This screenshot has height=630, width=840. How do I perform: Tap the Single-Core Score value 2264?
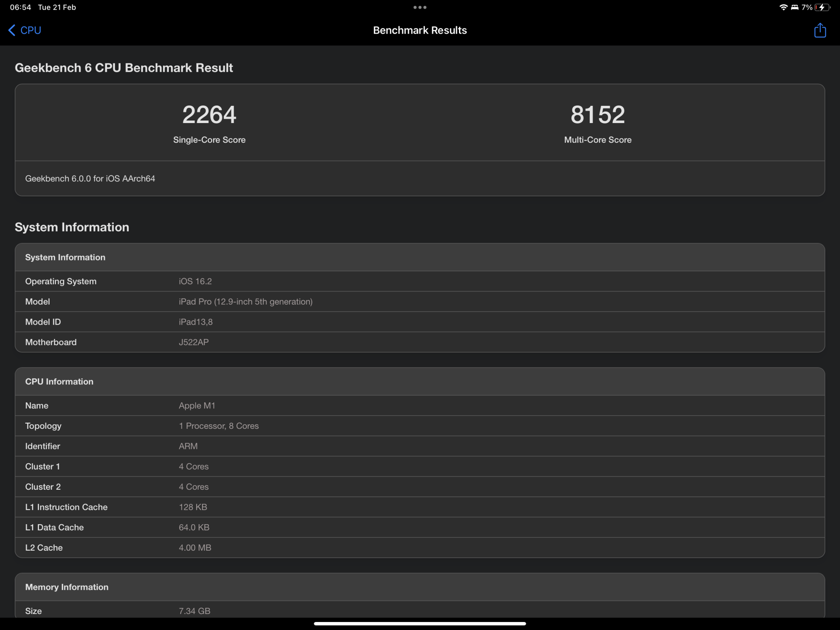[209, 115]
